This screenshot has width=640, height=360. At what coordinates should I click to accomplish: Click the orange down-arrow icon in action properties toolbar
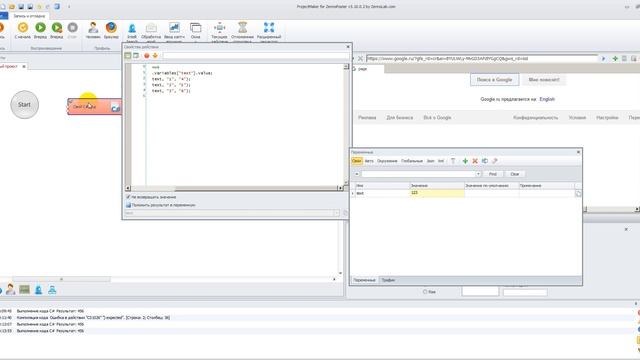[x=155, y=56]
